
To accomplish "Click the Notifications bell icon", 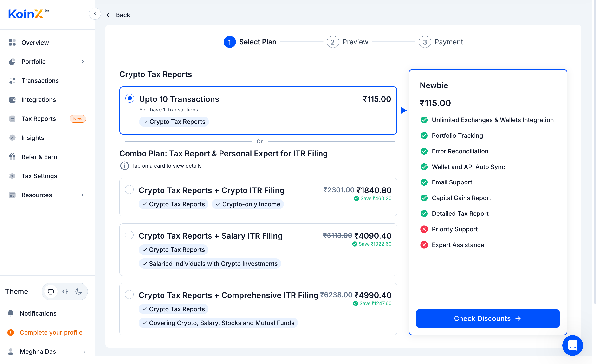I will (x=11, y=313).
